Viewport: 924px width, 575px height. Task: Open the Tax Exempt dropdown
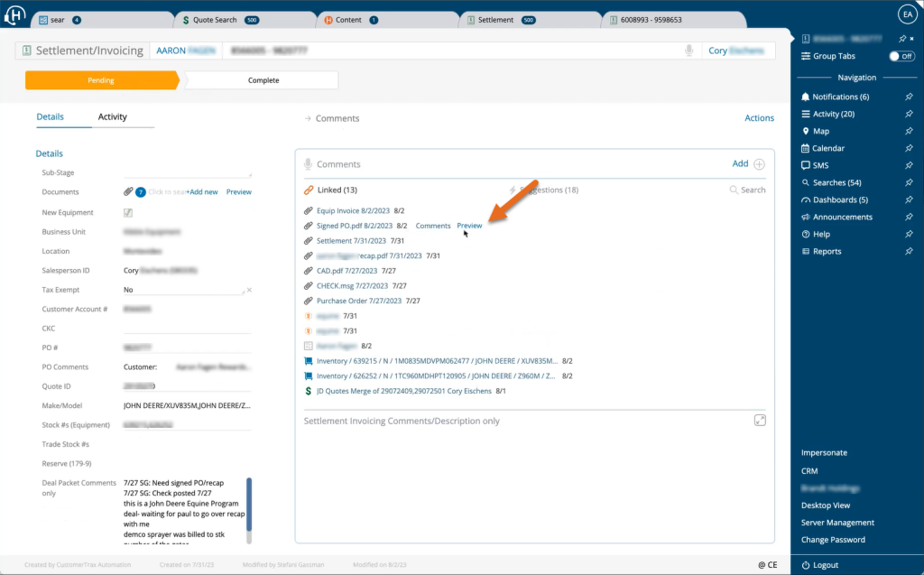click(183, 291)
